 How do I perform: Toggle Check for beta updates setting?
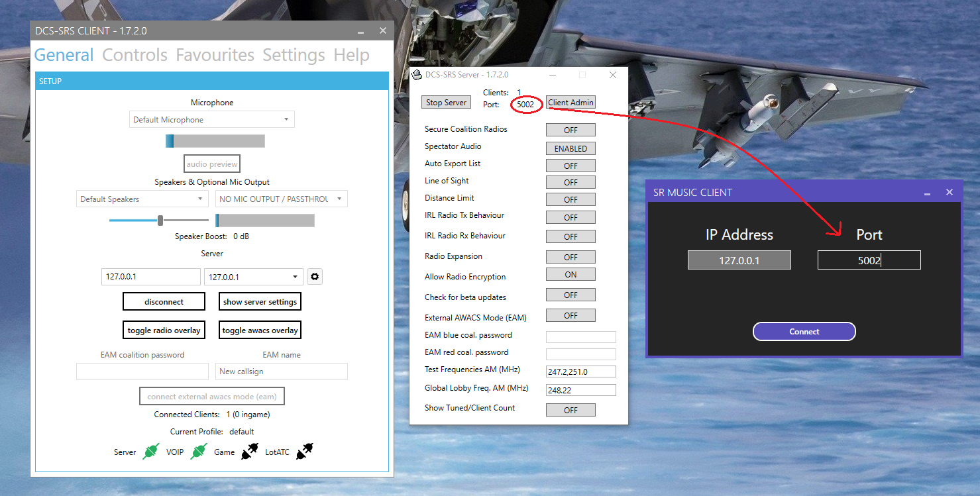coord(571,295)
